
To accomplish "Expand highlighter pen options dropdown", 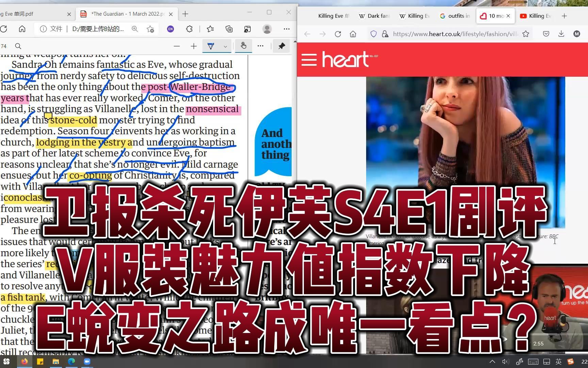I will 225,46.
